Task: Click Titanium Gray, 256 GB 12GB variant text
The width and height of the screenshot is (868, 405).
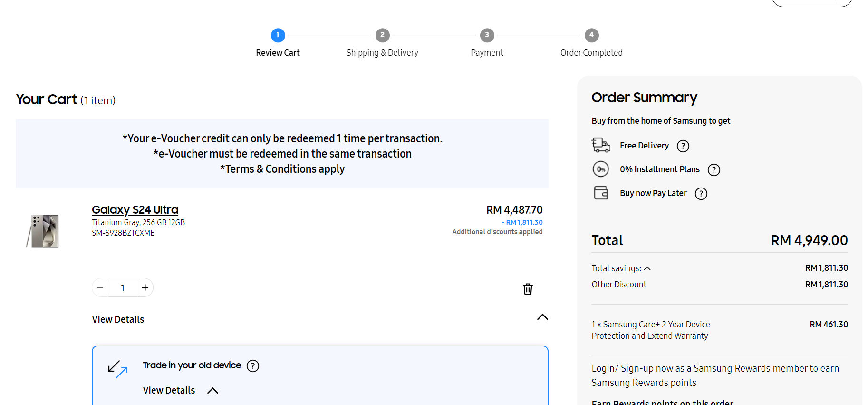Action: tap(138, 222)
